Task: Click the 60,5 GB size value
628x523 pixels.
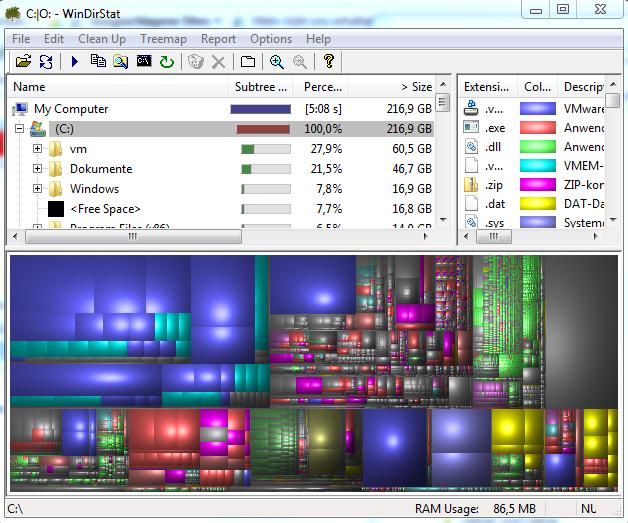Action: tap(412, 149)
